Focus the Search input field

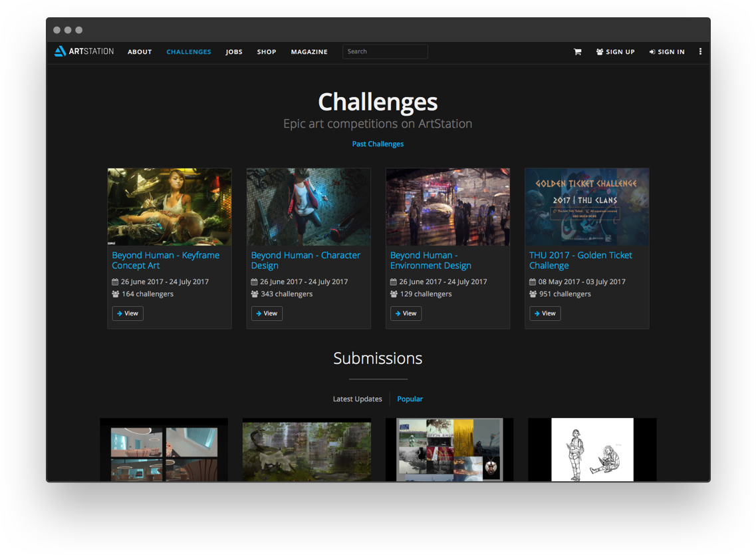[385, 51]
